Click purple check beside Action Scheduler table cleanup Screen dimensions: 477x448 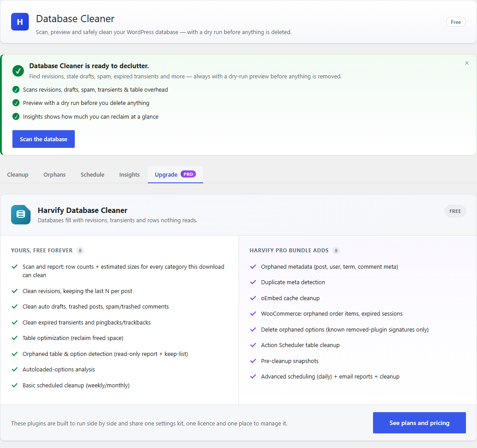pyautogui.click(x=253, y=345)
